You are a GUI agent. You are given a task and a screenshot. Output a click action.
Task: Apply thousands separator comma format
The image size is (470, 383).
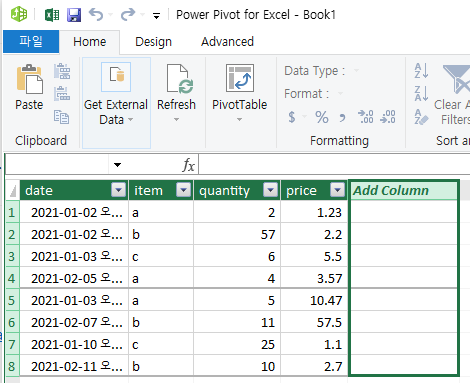(342, 118)
